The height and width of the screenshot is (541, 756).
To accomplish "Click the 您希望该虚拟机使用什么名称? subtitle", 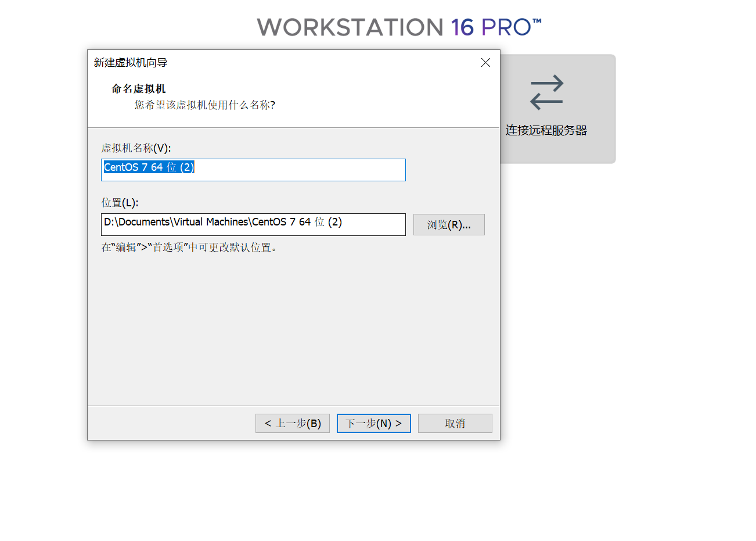I will tap(205, 105).
